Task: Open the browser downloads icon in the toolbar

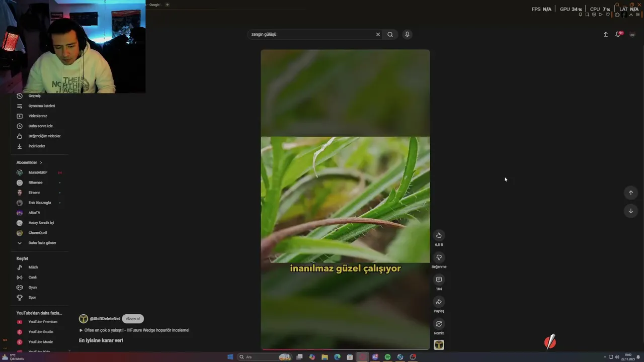Action: click(x=631, y=15)
